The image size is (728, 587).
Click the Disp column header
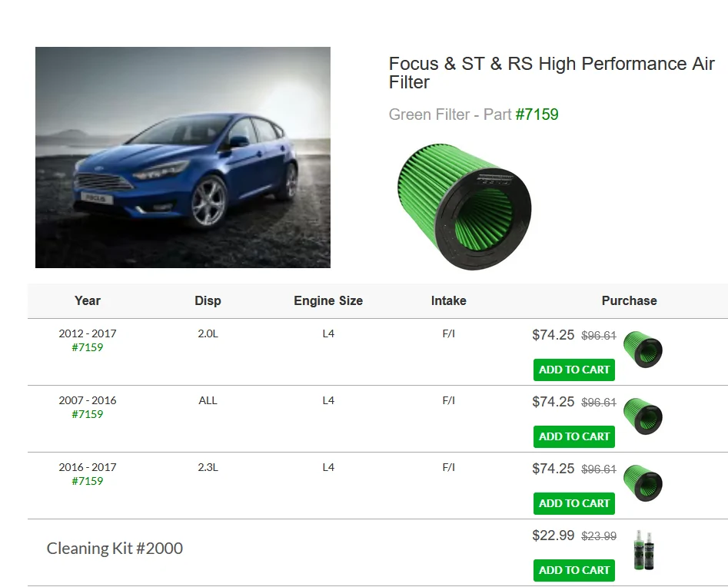pyautogui.click(x=208, y=300)
